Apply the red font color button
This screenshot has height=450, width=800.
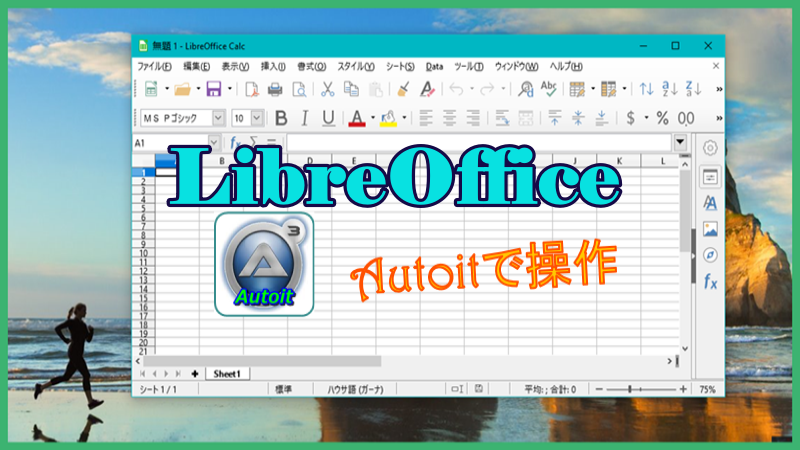(357, 118)
